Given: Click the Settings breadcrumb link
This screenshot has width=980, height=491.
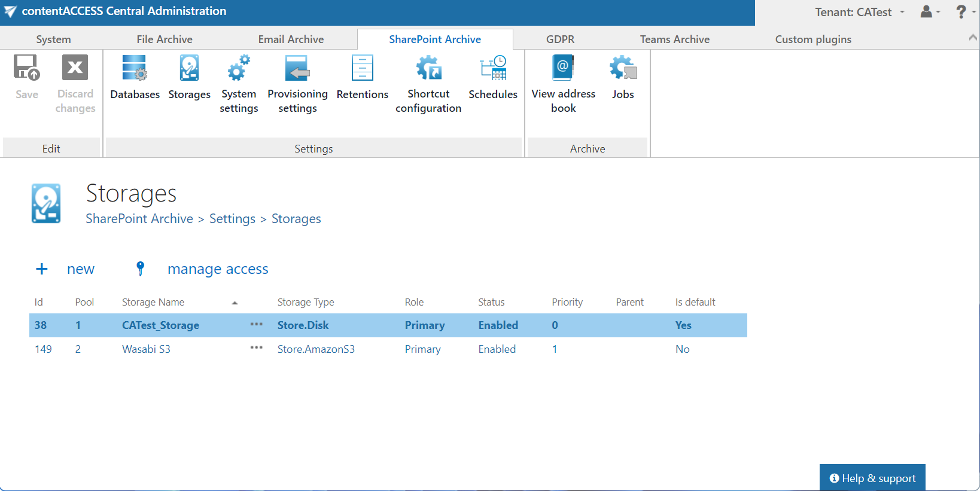Looking at the screenshot, I should pos(232,219).
